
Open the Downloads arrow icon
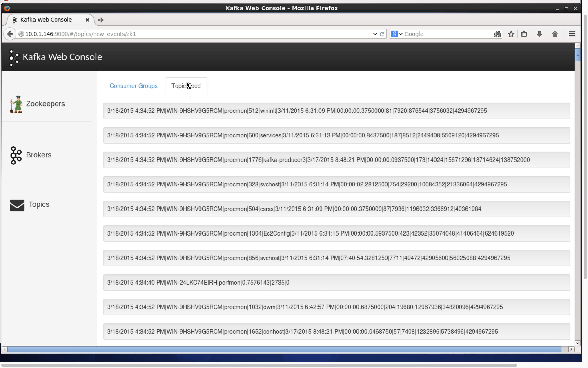tap(539, 34)
